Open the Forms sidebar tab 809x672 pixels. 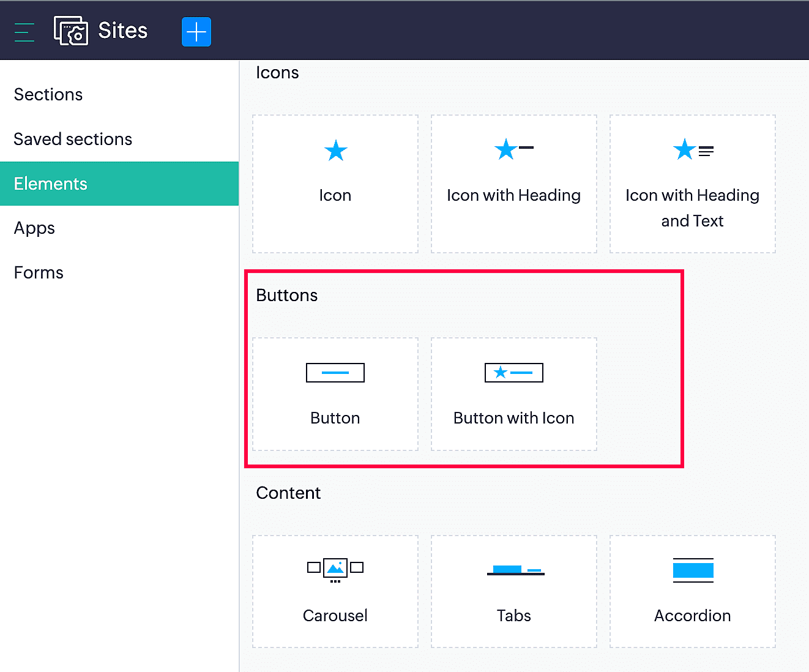[39, 273]
